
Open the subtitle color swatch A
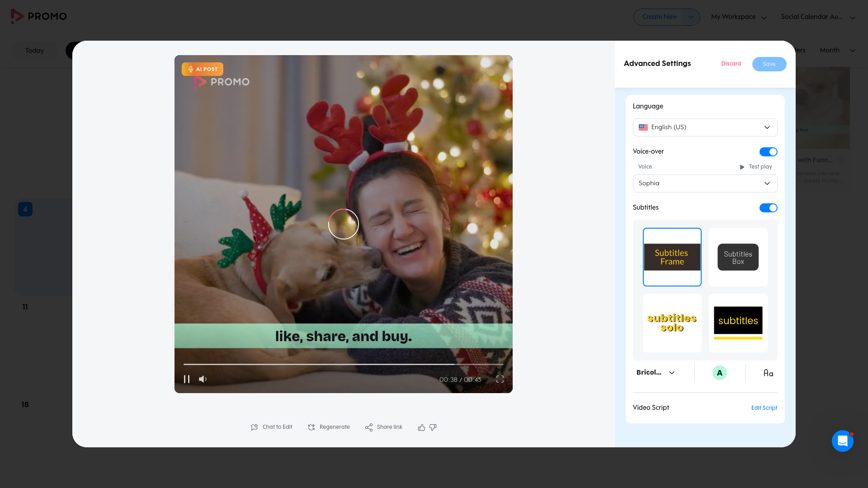pos(720,373)
